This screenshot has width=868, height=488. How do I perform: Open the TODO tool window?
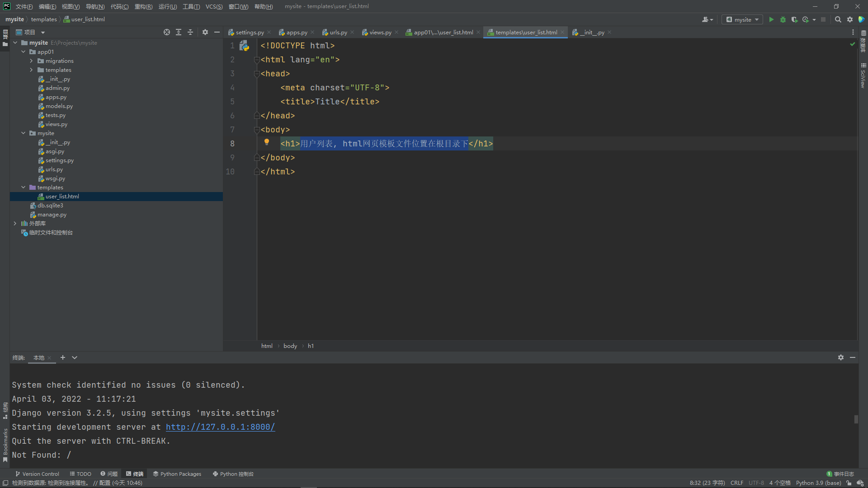(x=80, y=474)
